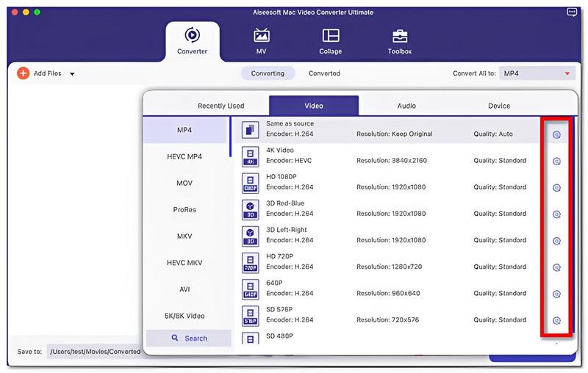Choose the '3D Left-Right' preset name

[x=287, y=230]
